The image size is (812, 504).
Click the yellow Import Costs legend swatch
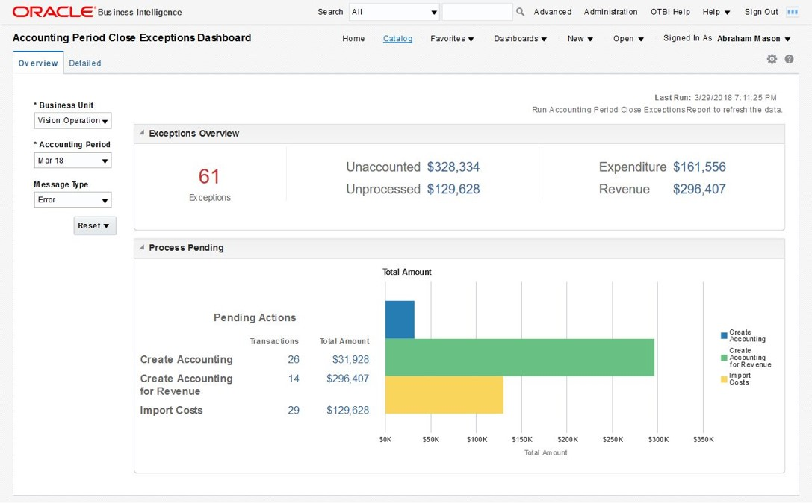point(724,379)
